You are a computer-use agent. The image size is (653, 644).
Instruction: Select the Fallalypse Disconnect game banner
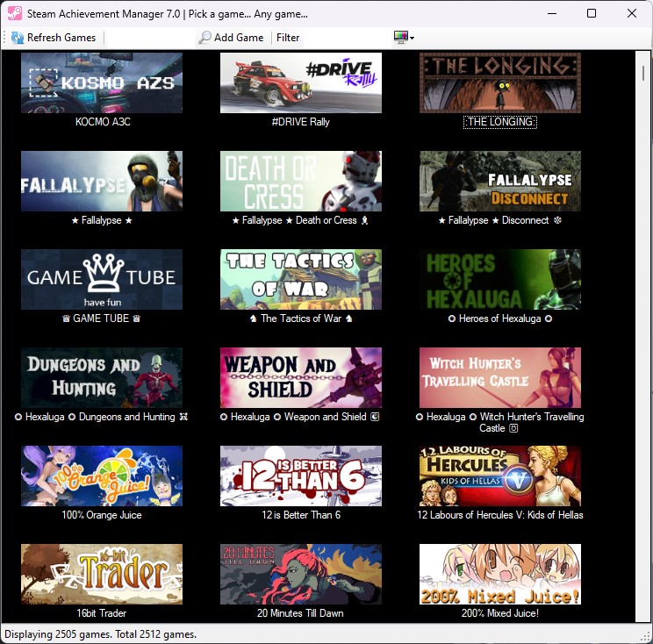pos(499,181)
